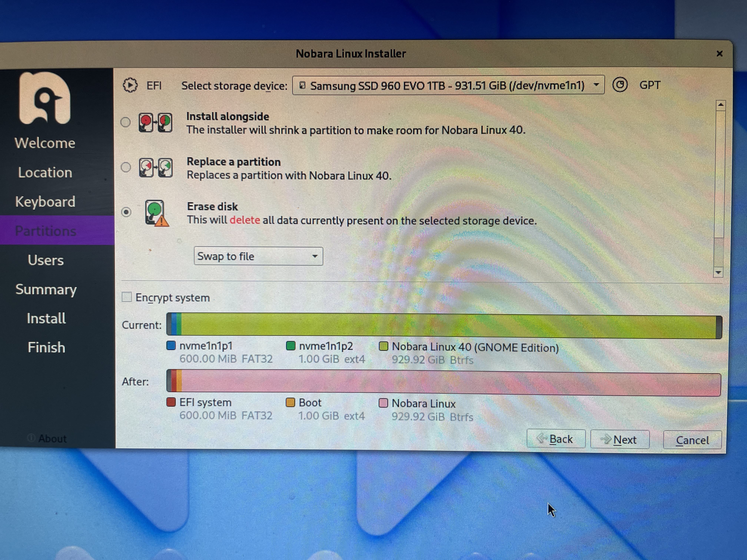Click the scroll down arrow in the options list
This screenshot has width=747, height=560.
click(718, 272)
